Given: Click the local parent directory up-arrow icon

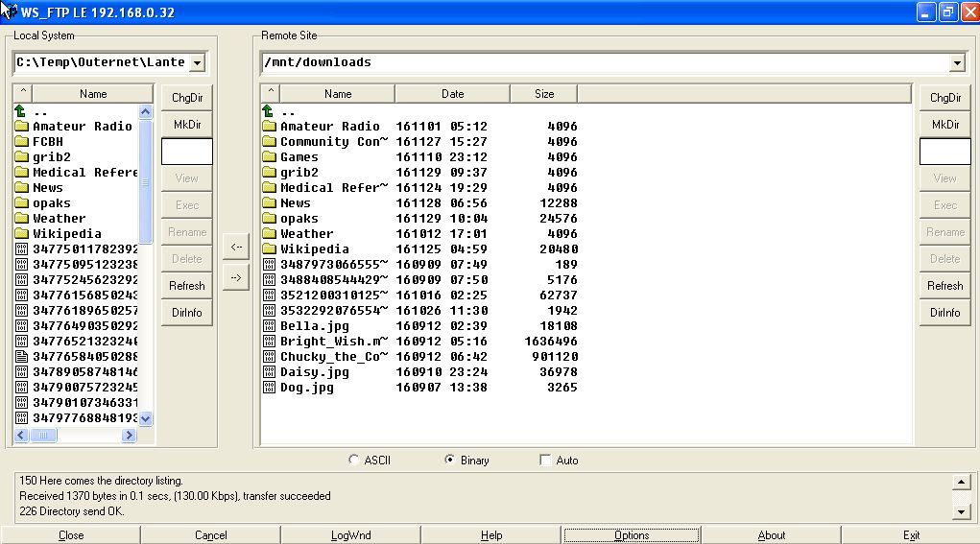Looking at the screenshot, I should 22,111.
